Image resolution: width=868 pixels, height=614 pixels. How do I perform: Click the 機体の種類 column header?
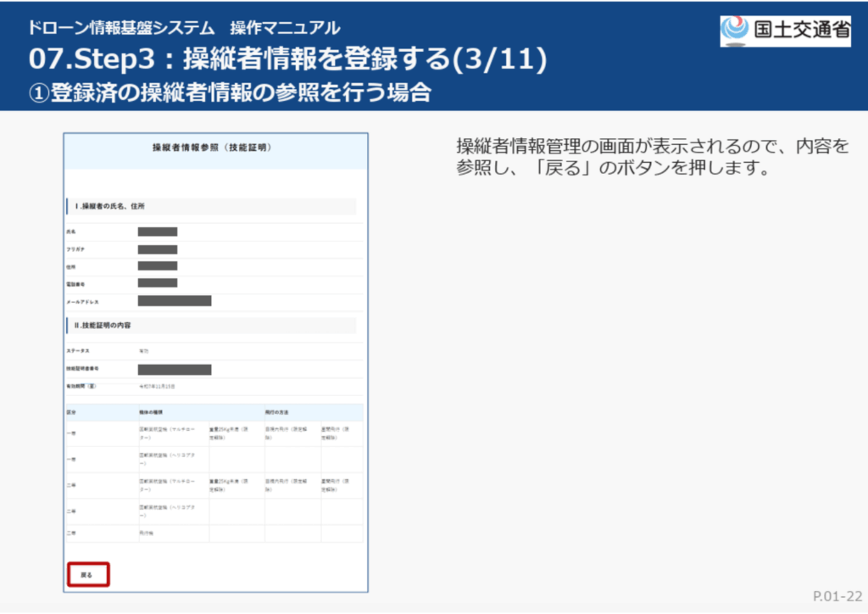click(x=149, y=412)
